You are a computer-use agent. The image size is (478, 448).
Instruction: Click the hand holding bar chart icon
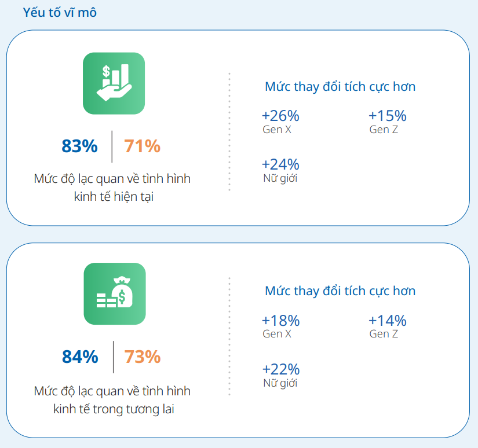(114, 83)
